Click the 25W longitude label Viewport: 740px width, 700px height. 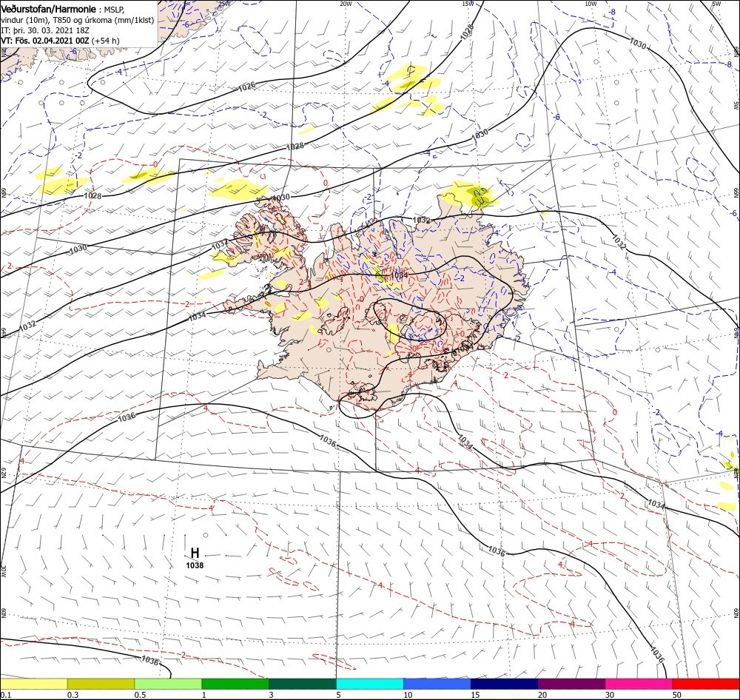click(223, 4)
